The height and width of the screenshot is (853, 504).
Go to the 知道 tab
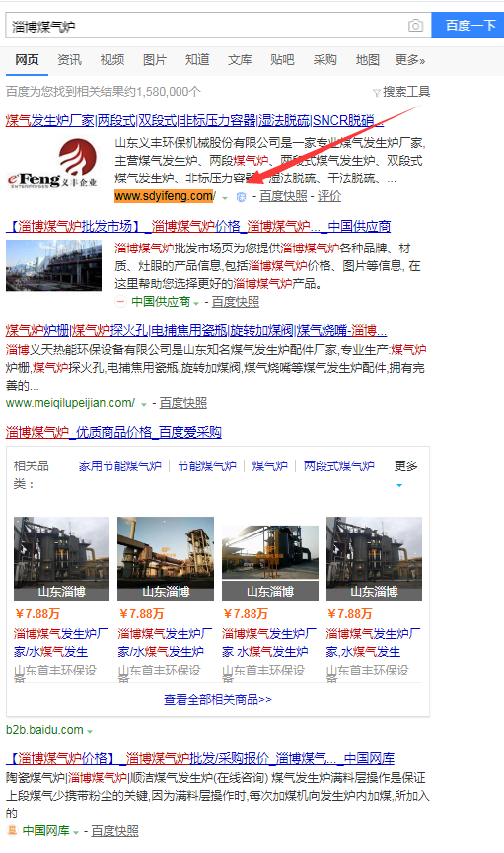pos(197,60)
